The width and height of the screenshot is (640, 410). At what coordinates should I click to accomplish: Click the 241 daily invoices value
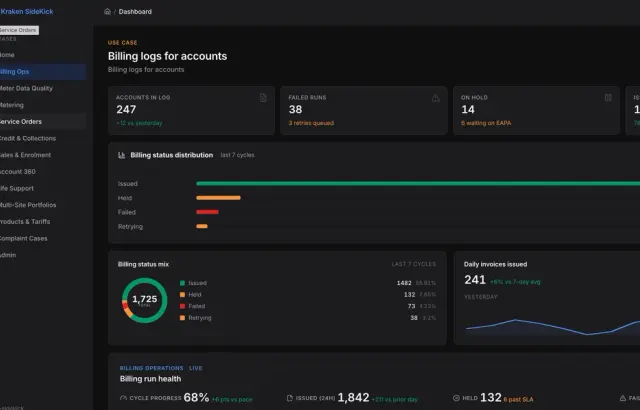click(x=475, y=280)
